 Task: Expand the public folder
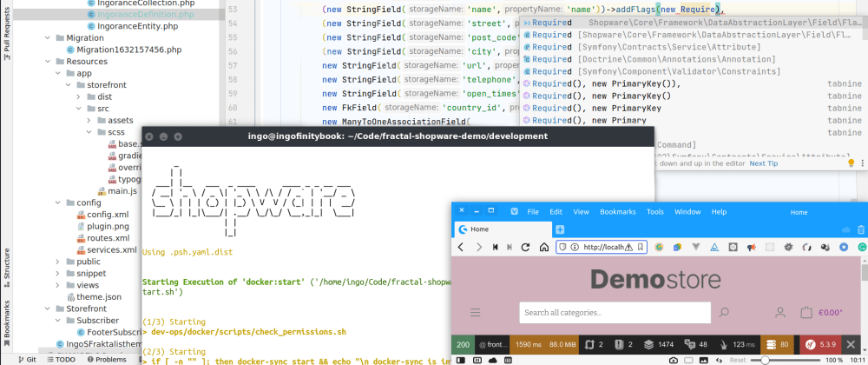tap(58, 262)
